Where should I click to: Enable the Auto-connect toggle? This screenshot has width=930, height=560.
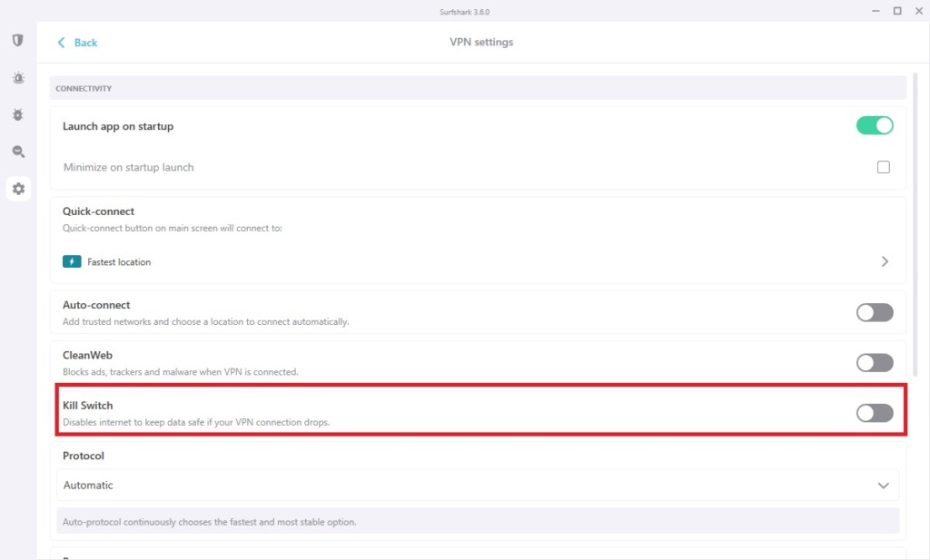(875, 312)
